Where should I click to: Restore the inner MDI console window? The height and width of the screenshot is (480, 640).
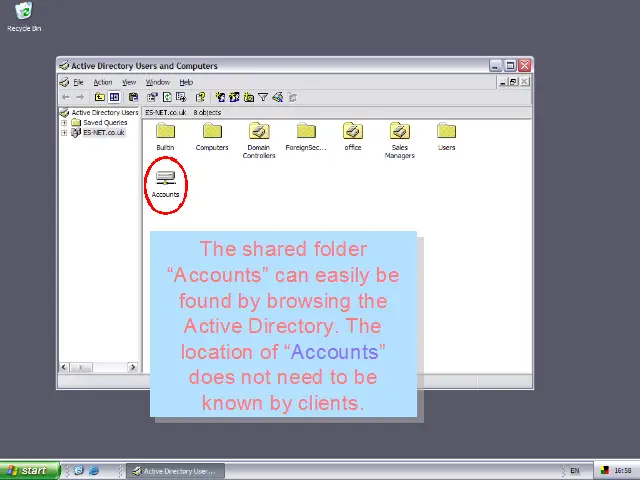click(x=513, y=82)
